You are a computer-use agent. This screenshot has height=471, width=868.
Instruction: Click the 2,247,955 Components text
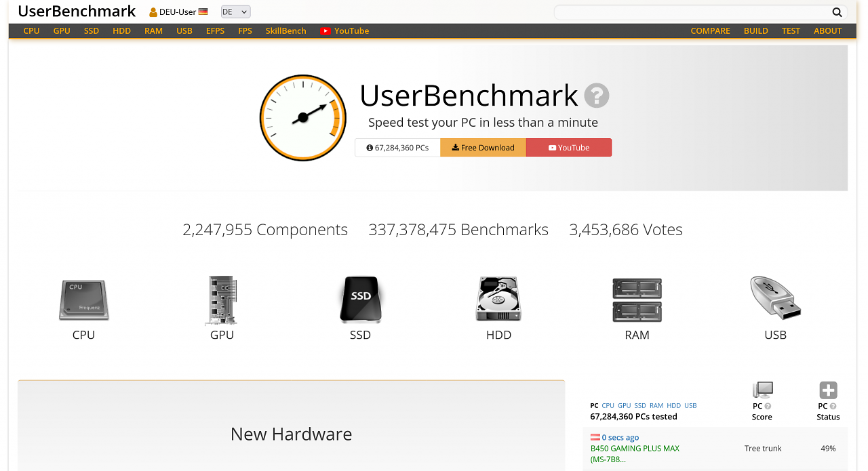tap(265, 230)
